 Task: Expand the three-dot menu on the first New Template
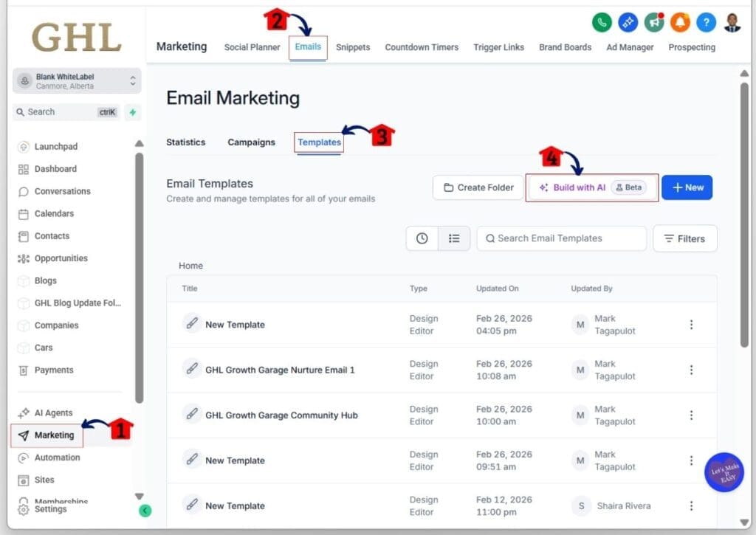pos(691,324)
